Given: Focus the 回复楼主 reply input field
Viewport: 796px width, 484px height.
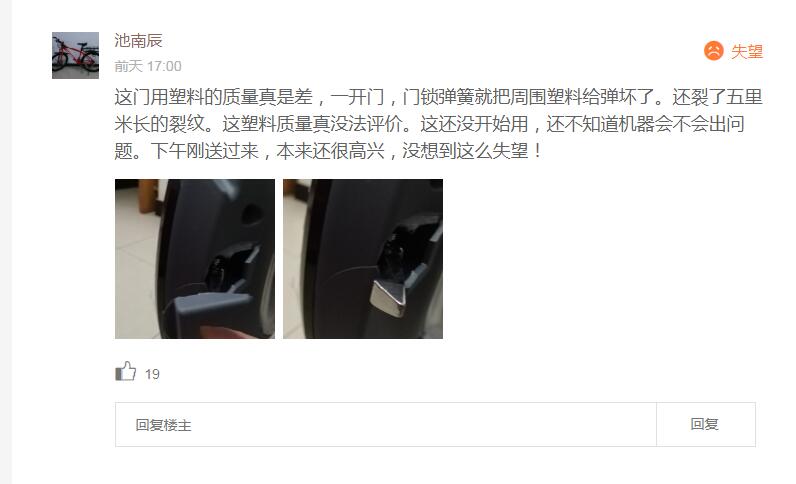Looking at the screenshot, I should [386, 425].
